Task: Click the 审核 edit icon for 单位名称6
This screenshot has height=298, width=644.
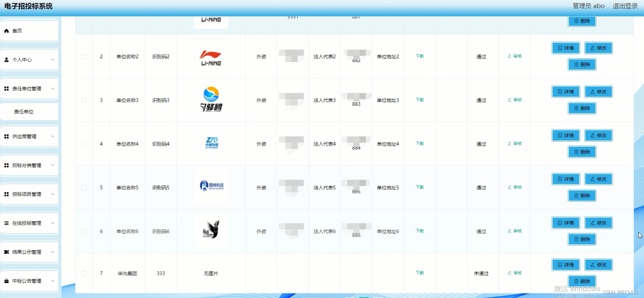Action: tap(510, 231)
